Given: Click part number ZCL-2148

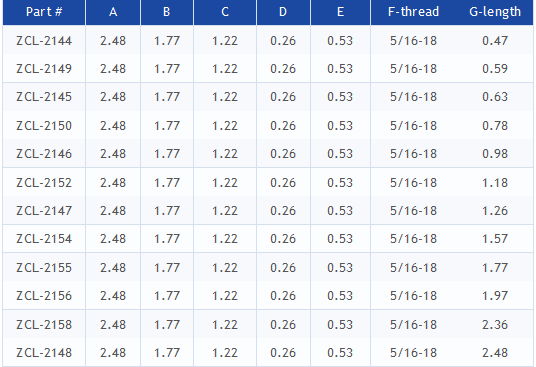Looking at the screenshot, I should pyautogui.click(x=44, y=353).
